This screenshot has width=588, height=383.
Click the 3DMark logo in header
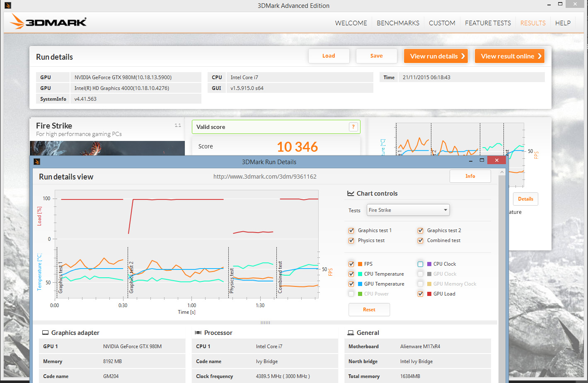pos(48,22)
